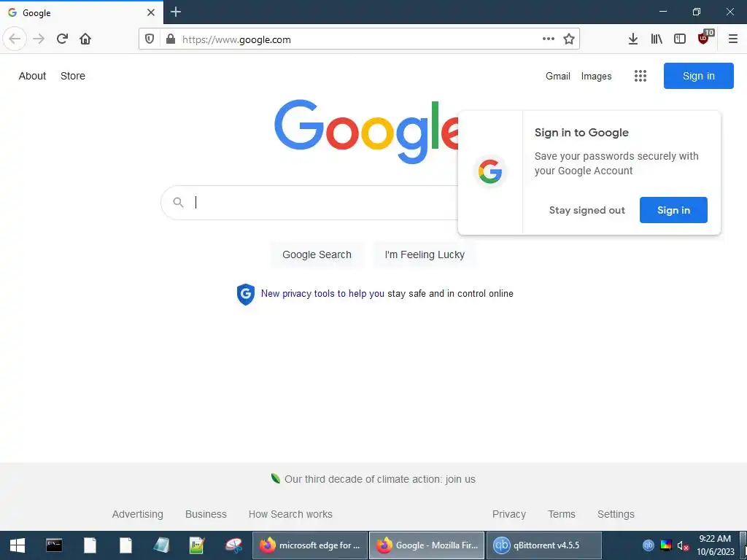Viewport: 747px width, 560px height.
Task: Bookmark this page with the star
Action: 569,39
